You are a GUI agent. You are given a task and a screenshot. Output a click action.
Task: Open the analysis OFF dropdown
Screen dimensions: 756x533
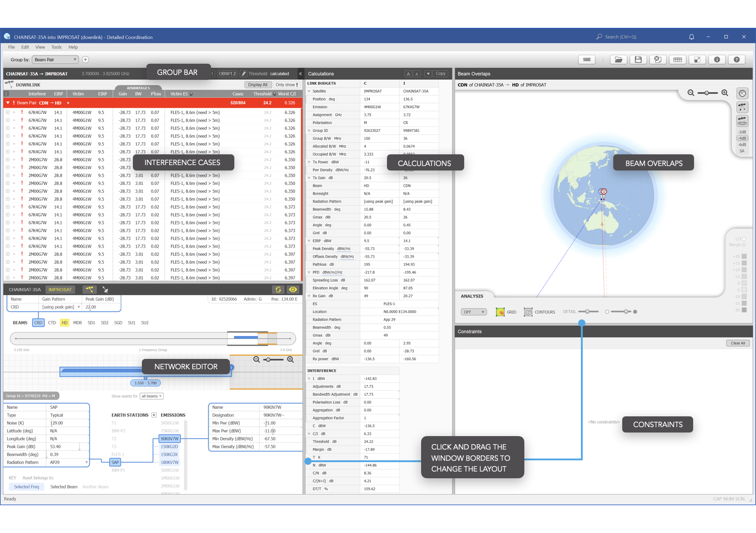tap(474, 312)
